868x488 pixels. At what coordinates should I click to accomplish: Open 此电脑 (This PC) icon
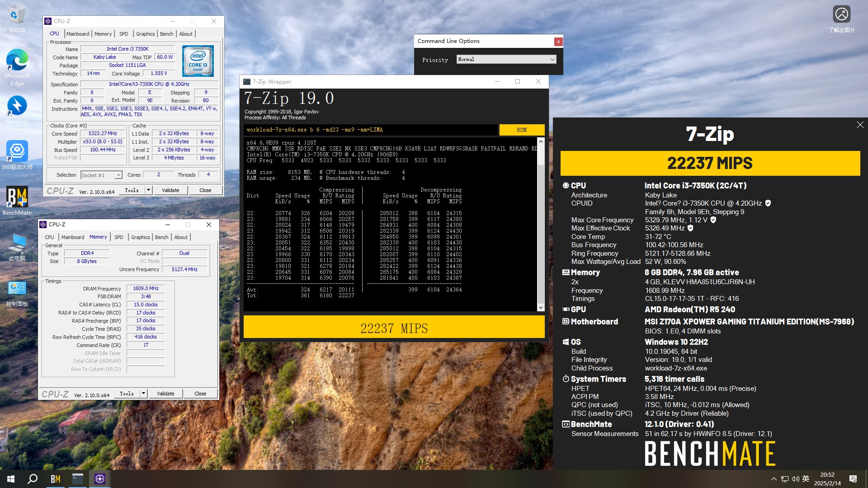click(17, 247)
